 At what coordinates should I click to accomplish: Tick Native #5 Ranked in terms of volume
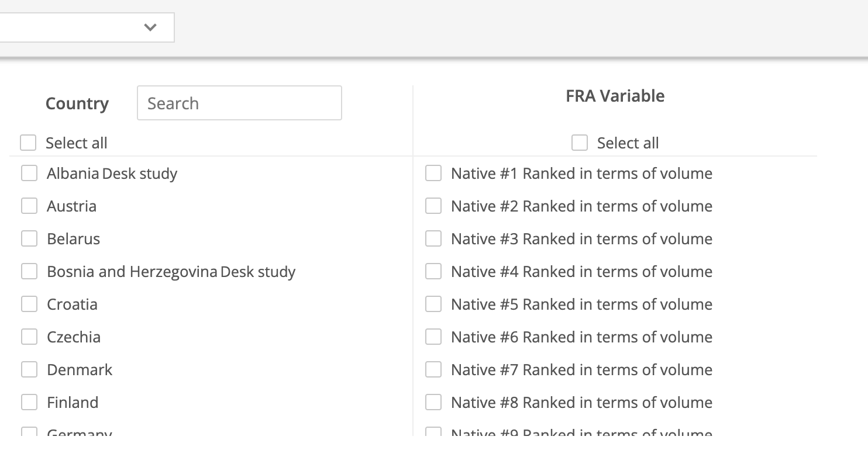[433, 304]
